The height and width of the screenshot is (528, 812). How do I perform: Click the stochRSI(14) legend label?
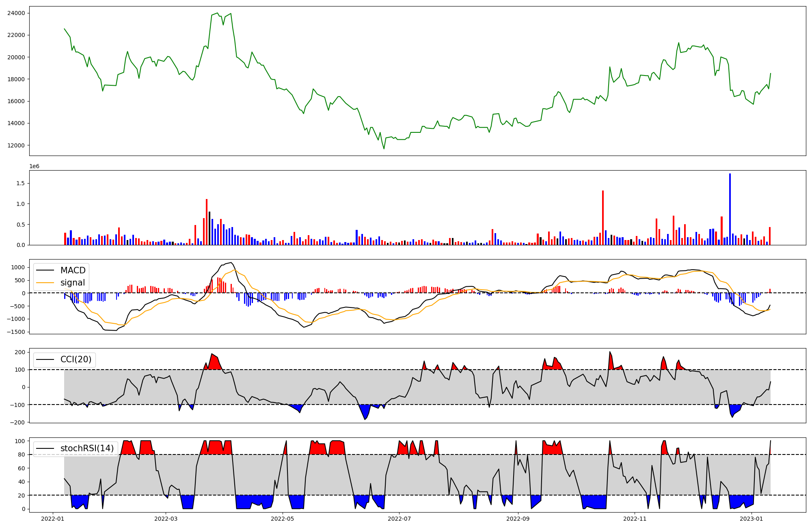(x=87, y=448)
